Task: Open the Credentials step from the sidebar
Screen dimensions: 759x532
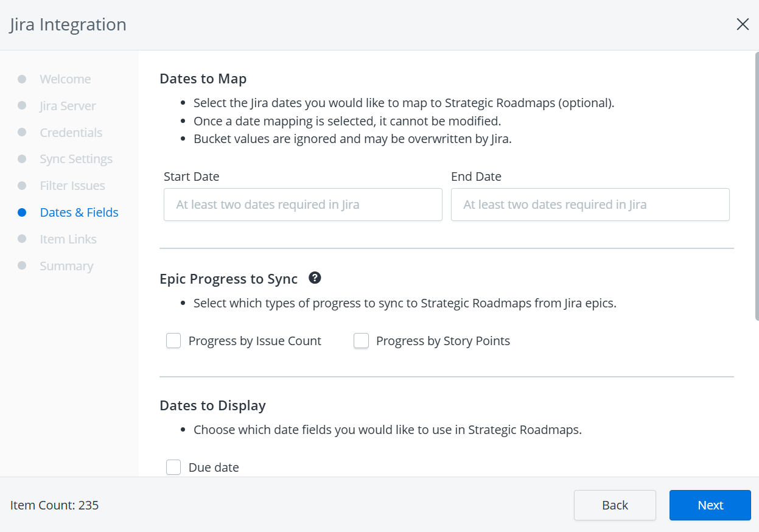Action: coord(71,132)
